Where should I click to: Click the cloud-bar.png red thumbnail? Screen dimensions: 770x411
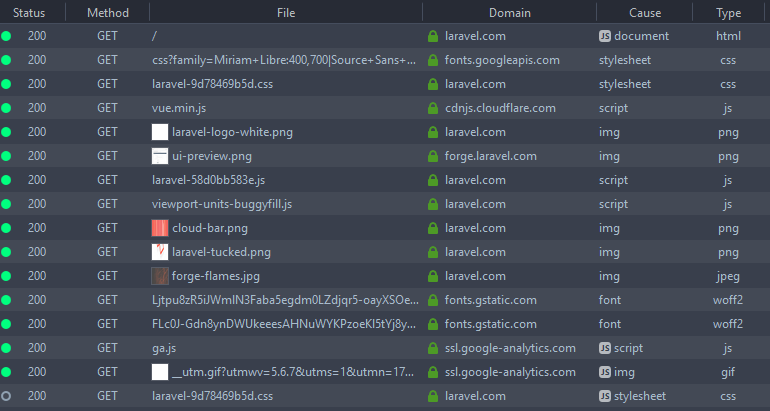click(160, 228)
